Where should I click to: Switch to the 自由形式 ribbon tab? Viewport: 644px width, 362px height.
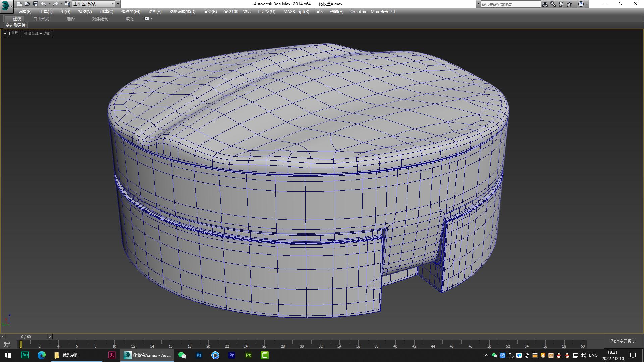(x=41, y=19)
